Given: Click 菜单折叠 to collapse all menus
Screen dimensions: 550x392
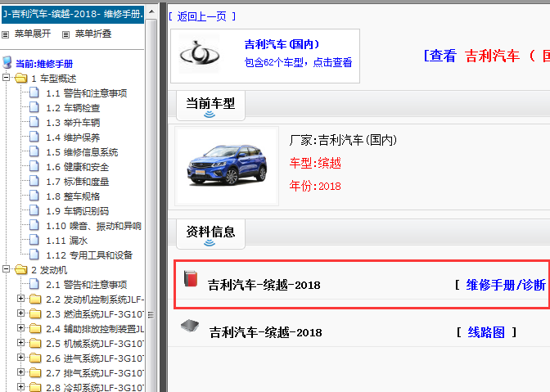Looking at the screenshot, I should tap(93, 34).
